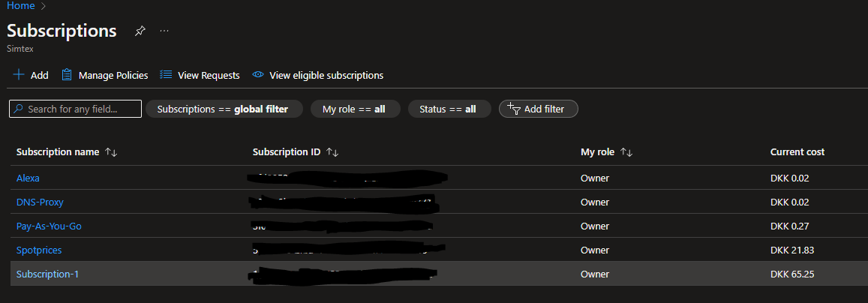Click the Manage Policies clipboard icon
The image size is (868, 303).
(x=67, y=75)
